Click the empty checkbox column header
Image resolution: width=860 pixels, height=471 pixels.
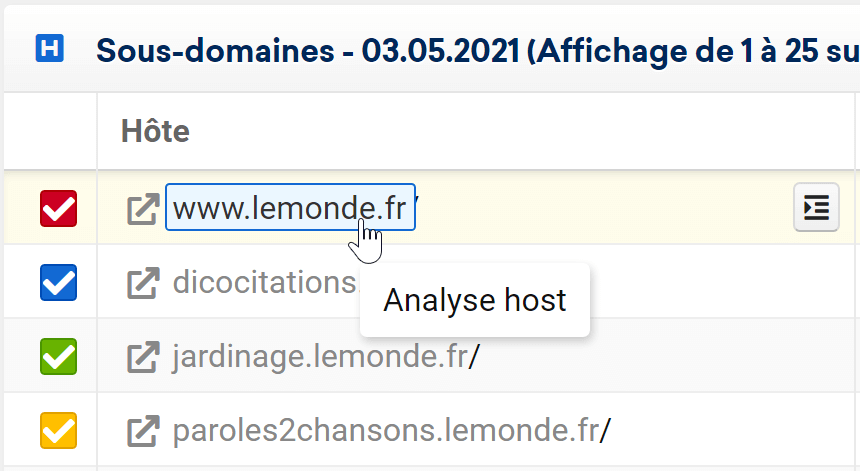tap(50, 131)
